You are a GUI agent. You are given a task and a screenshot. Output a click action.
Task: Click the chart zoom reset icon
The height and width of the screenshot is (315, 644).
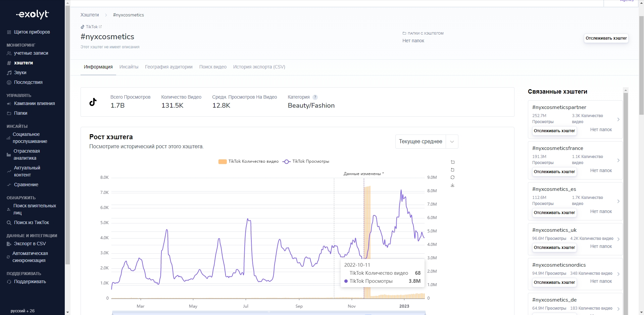[452, 170]
